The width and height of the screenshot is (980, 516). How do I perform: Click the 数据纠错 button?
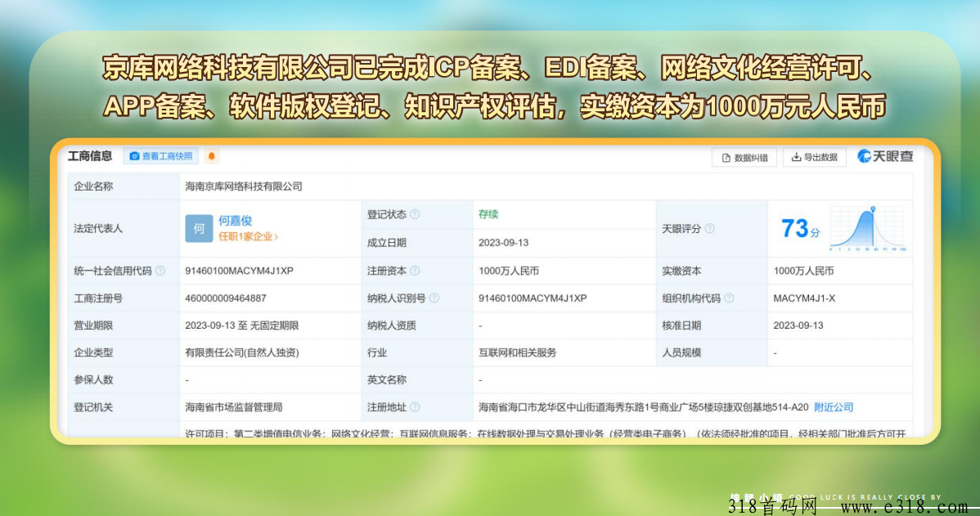point(744,158)
